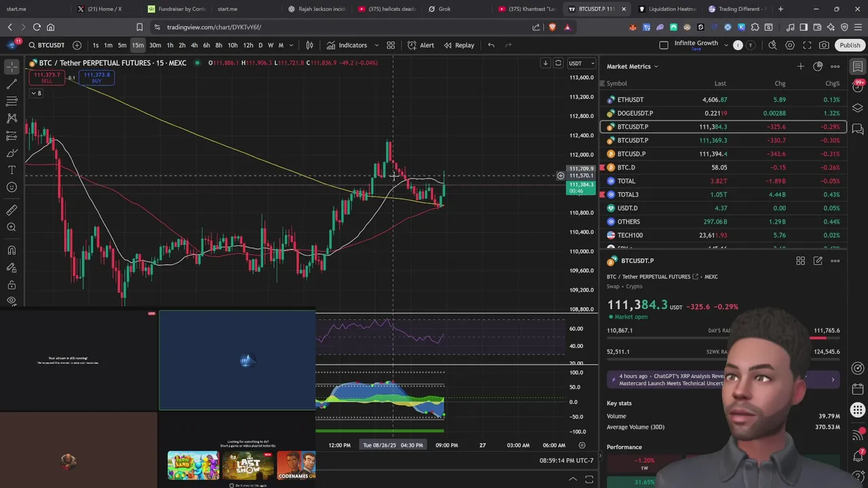868x488 pixels.
Task: Select the crosshair cursor tool
Action: (12, 66)
